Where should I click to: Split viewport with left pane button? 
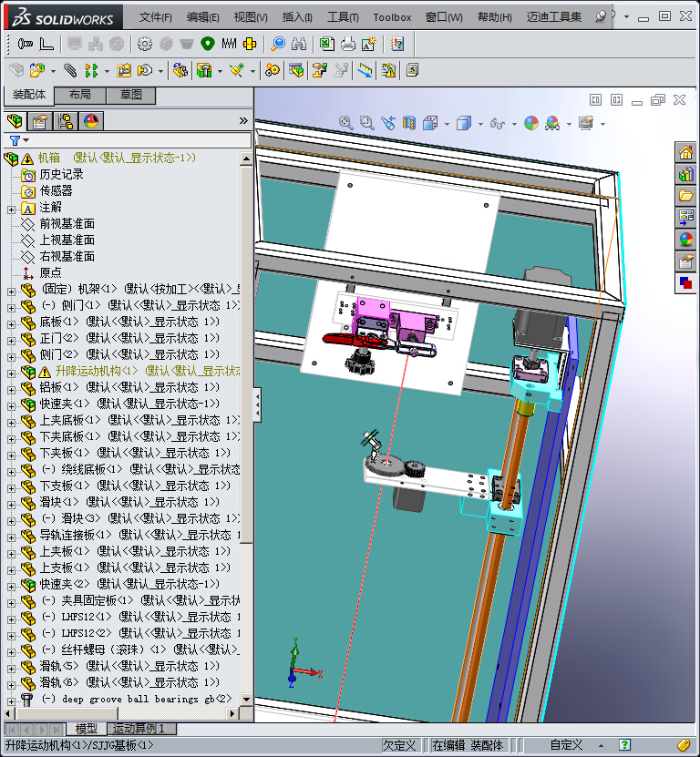(596, 100)
